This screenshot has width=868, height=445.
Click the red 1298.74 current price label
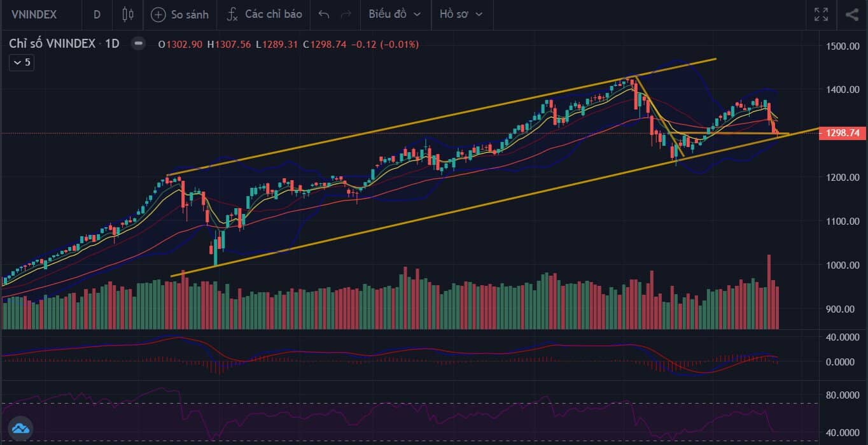[x=843, y=133]
